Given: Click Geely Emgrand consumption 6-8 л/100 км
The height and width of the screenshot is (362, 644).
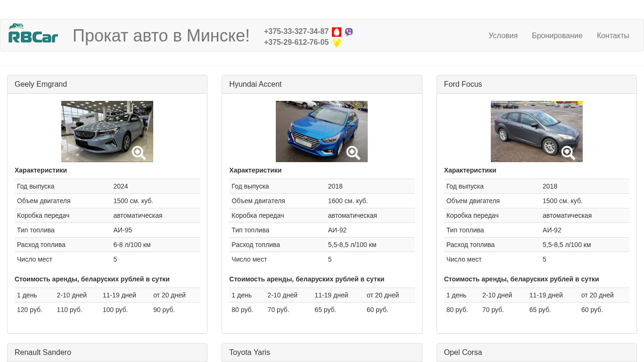Looking at the screenshot, I should point(132,245).
